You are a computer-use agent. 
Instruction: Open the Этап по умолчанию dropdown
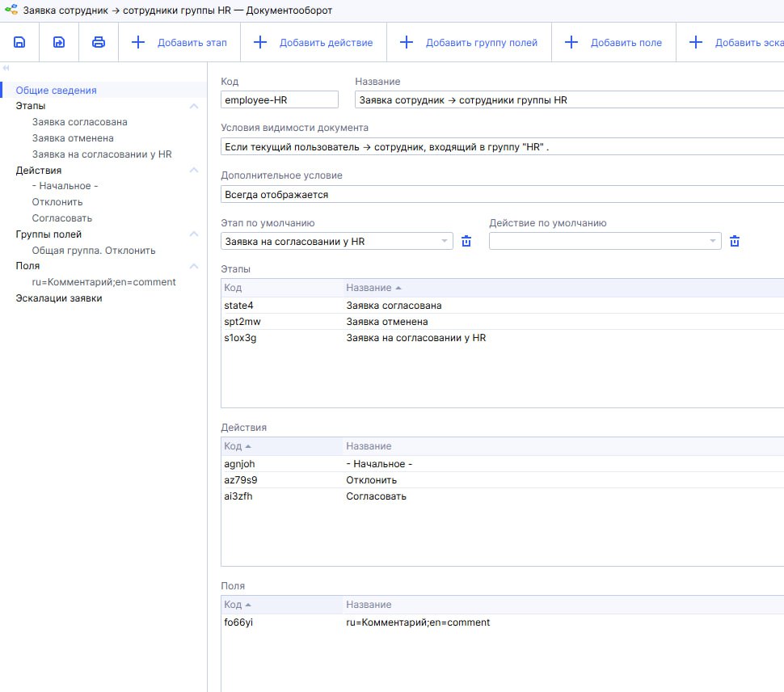coord(445,241)
